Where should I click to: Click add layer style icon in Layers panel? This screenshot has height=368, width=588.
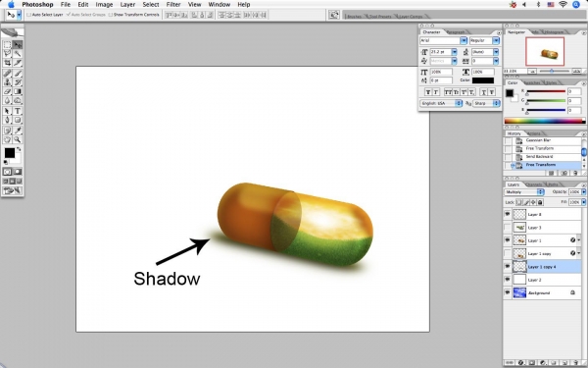point(520,363)
